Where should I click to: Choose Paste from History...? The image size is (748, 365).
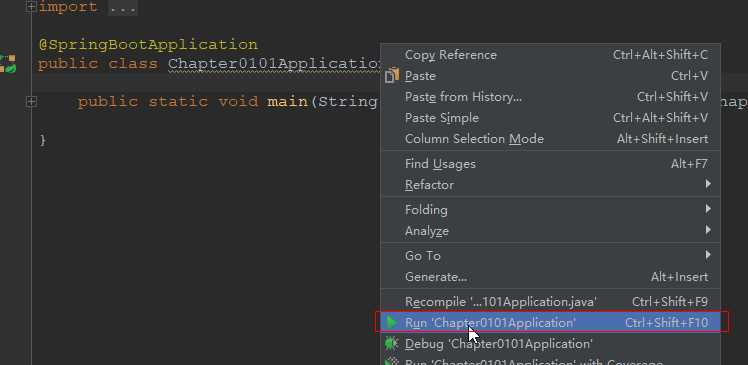coord(551,97)
